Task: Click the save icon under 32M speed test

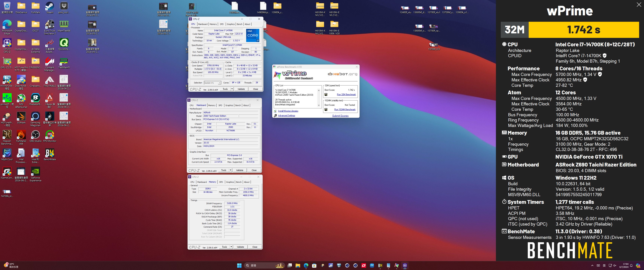Action: coord(326,94)
